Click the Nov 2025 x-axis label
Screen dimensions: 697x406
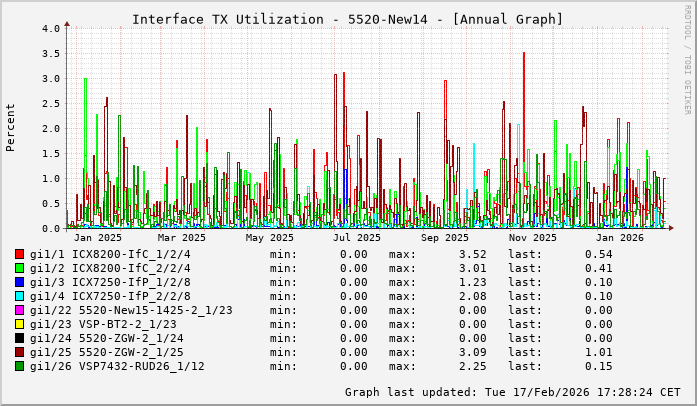tap(532, 237)
